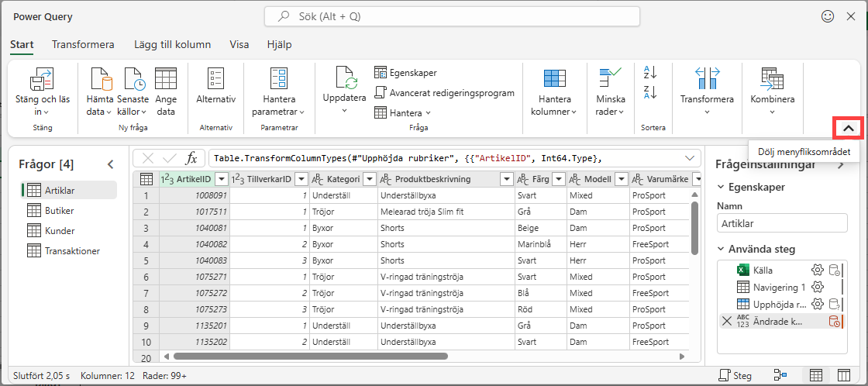Open ArtikelID column filter dropdown
868x386 pixels.
point(222,179)
